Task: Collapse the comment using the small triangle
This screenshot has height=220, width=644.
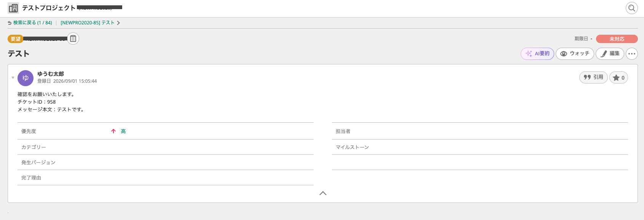Action: 13,78
